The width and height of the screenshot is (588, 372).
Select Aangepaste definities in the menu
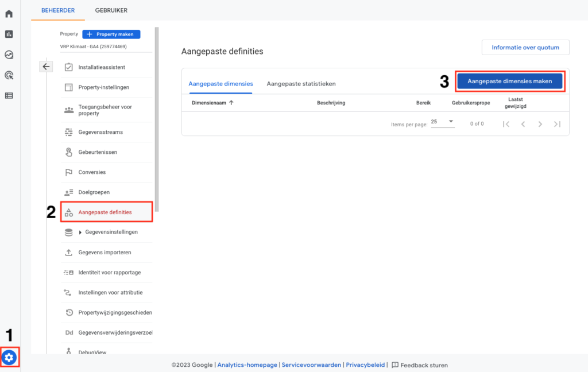coord(106,212)
